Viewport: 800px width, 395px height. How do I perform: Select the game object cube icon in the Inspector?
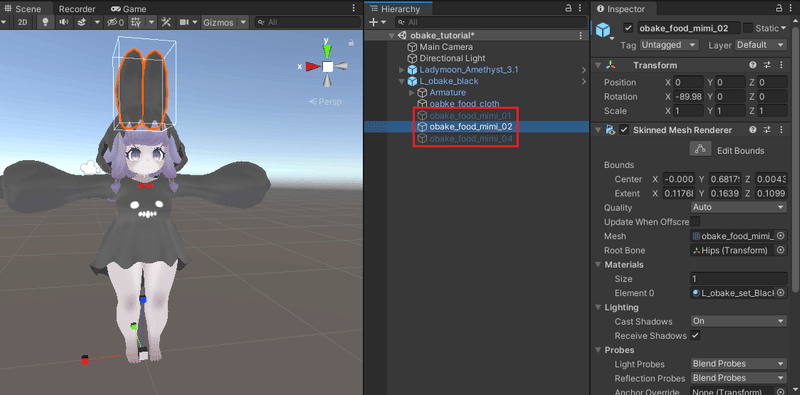click(604, 29)
